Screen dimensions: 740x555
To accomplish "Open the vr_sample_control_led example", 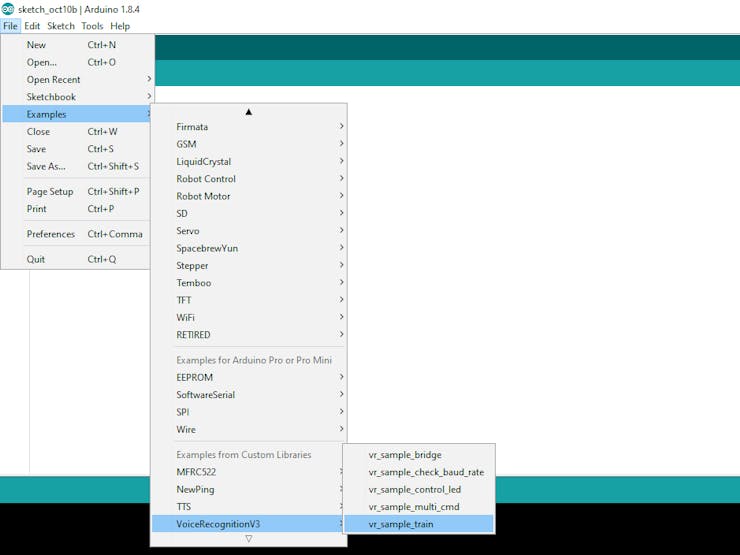I will tap(419, 489).
